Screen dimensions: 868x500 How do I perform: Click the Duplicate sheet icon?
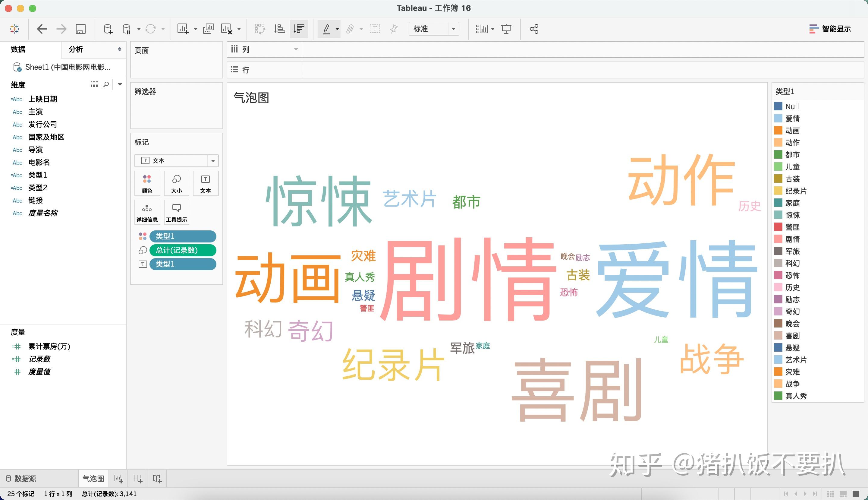point(208,29)
